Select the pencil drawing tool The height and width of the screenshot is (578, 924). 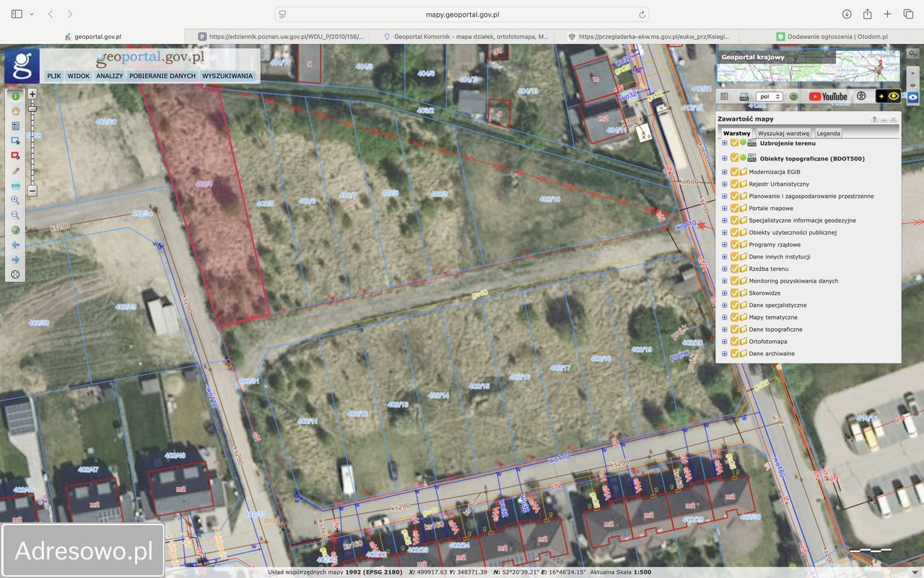click(x=15, y=171)
